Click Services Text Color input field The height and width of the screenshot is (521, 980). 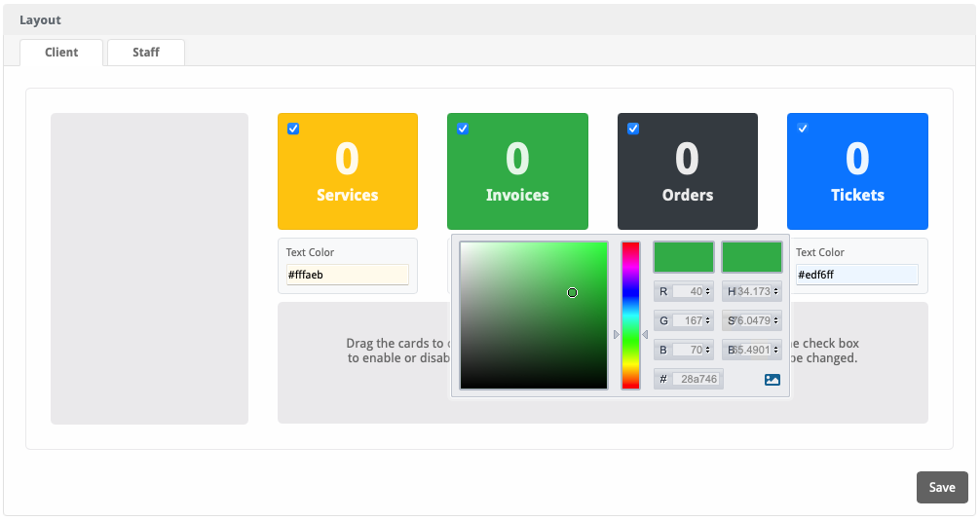(347, 276)
